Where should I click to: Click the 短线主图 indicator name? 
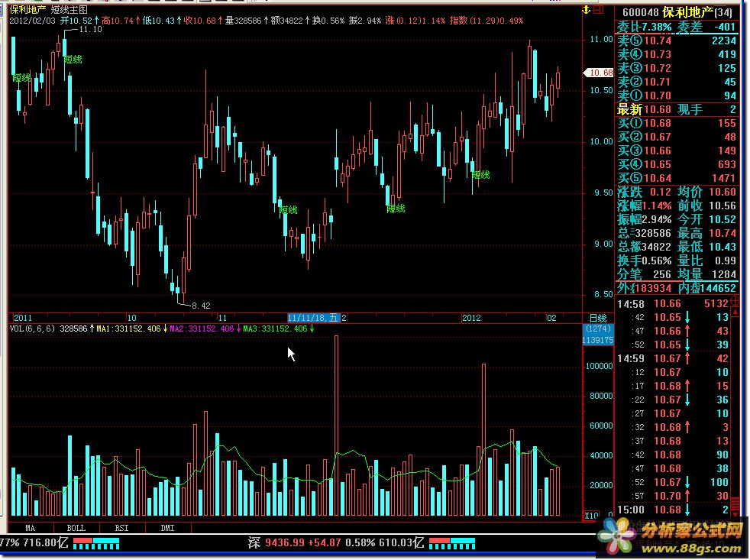[70, 10]
